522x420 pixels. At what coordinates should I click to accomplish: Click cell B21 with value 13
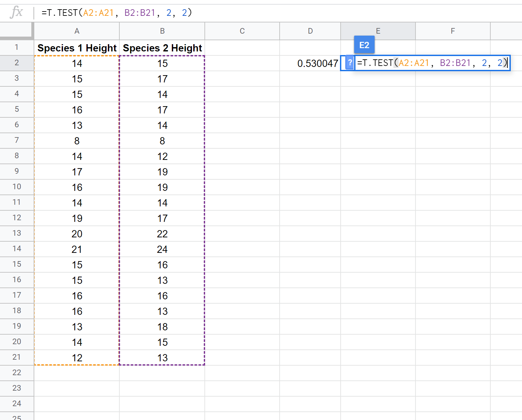point(162,357)
